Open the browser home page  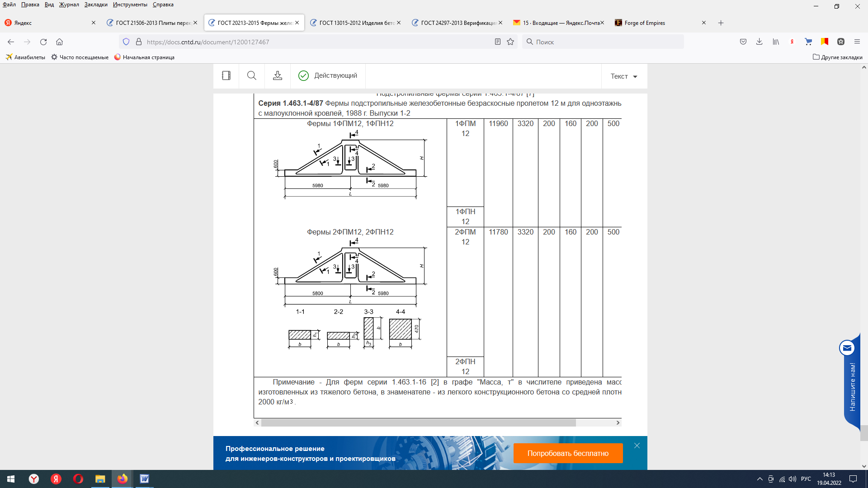(59, 42)
